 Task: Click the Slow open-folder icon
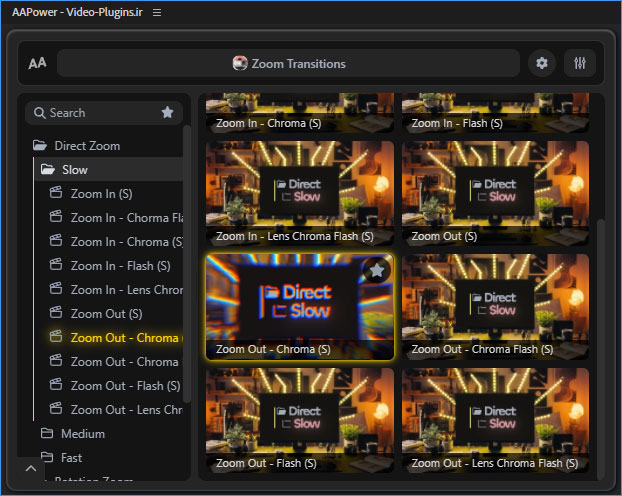click(48, 169)
